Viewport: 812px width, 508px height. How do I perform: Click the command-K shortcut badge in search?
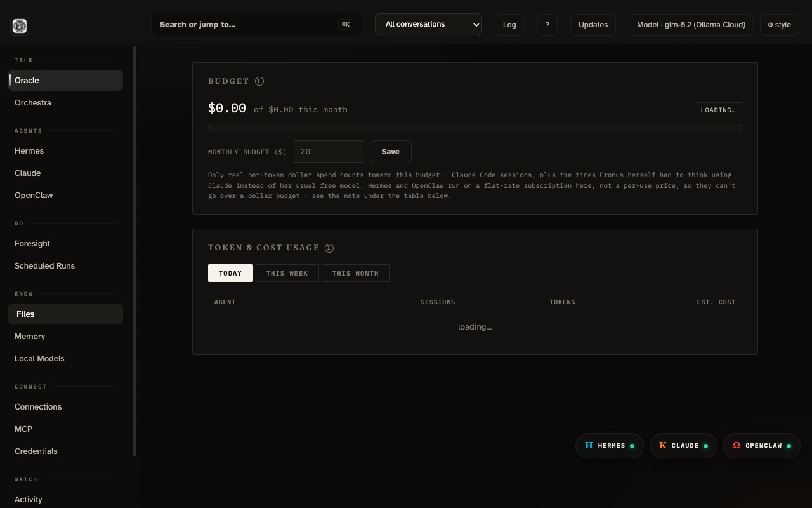pos(346,25)
